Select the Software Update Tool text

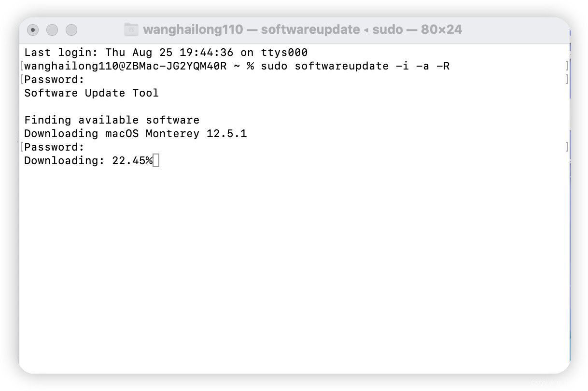click(x=91, y=93)
